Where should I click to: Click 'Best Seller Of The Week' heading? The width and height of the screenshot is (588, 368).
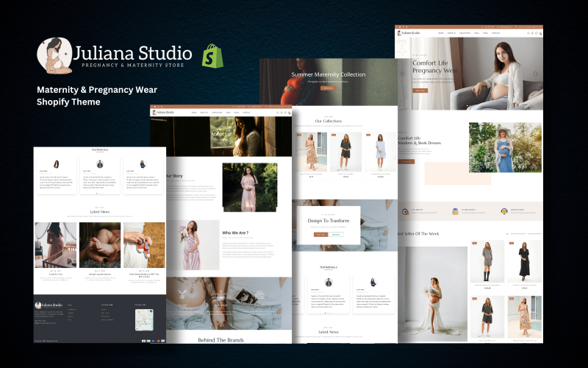[x=418, y=233]
